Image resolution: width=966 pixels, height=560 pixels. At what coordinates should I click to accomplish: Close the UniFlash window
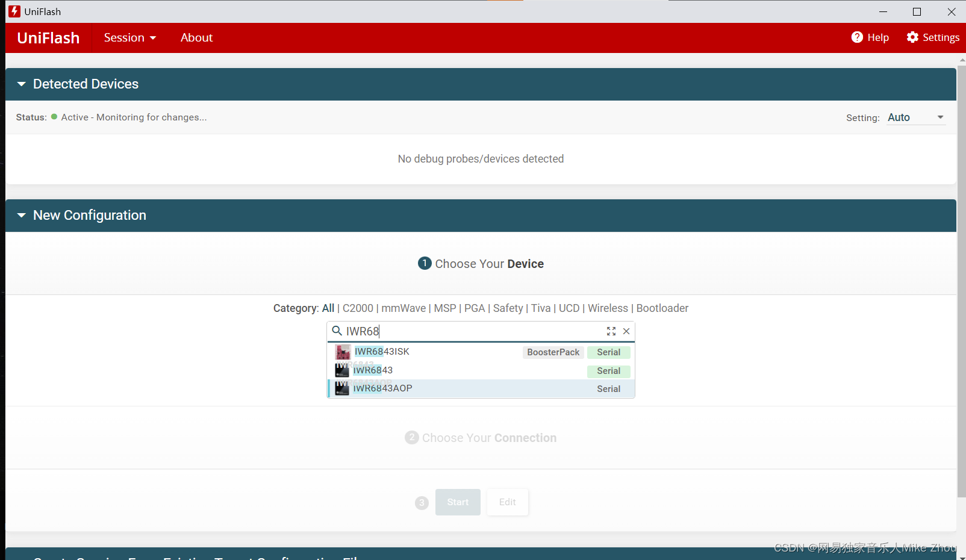(952, 11)
